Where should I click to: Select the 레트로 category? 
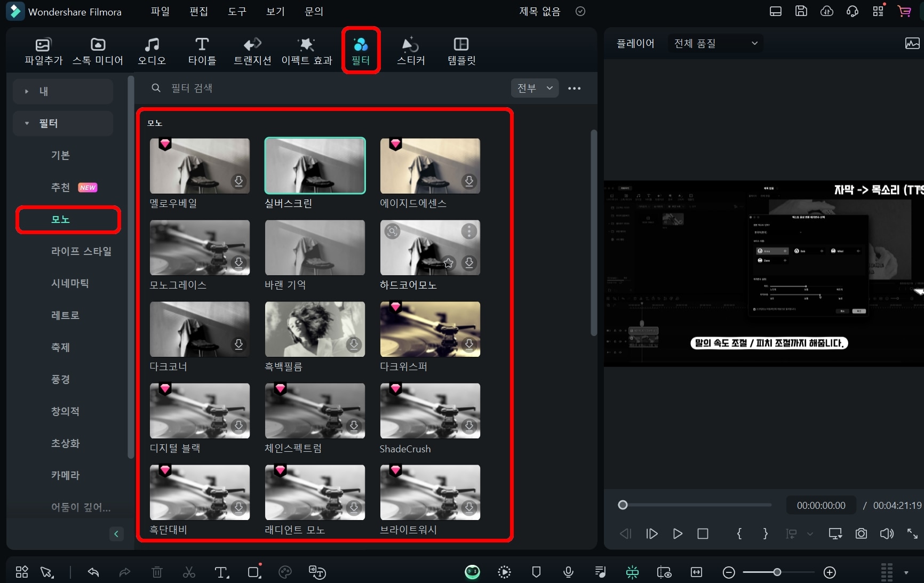[x=65, y=315]
